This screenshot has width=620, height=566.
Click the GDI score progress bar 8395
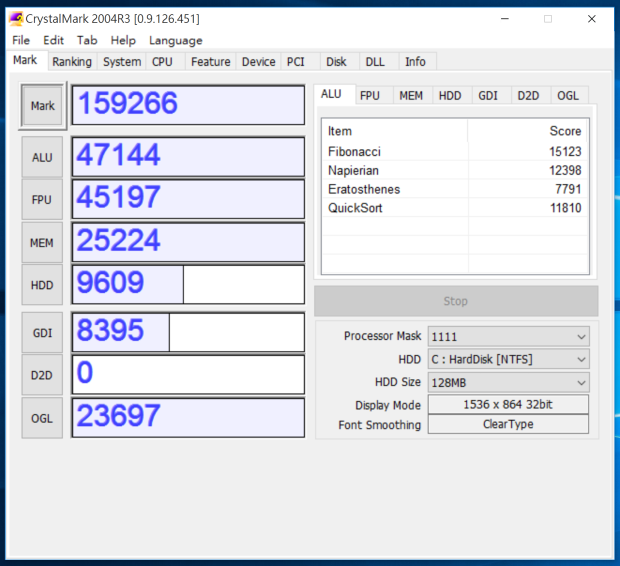pos(188,333)
